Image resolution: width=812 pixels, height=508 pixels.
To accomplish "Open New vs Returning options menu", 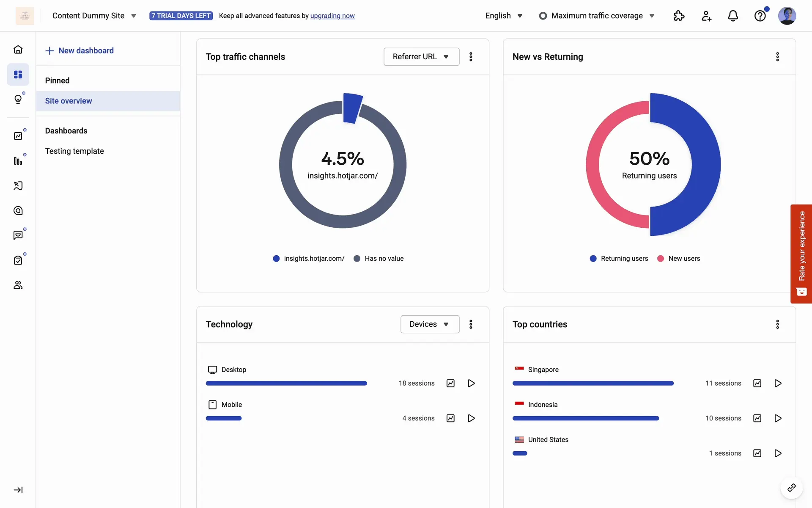I will (777, 57).
